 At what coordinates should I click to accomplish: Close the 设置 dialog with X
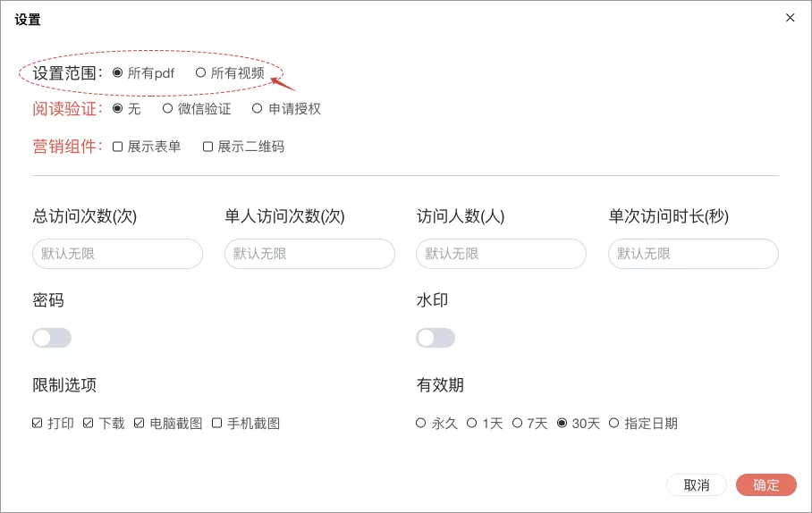pos(790,18)
